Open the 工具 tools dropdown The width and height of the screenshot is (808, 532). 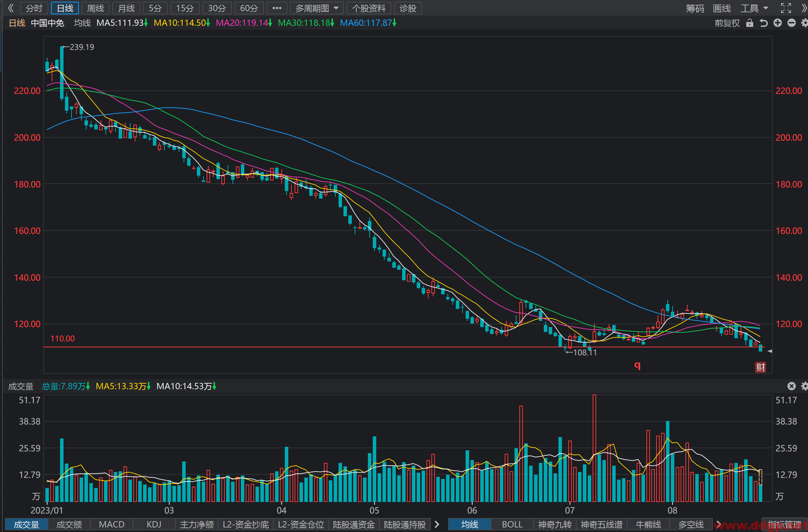(x=755, y=8)
